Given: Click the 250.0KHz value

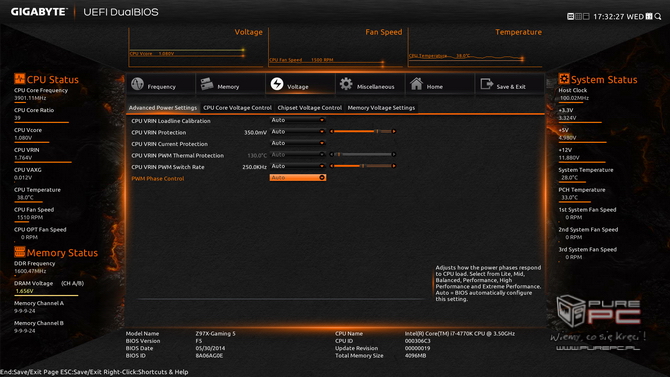Looking at the screenshot, I should coord(254,167).
